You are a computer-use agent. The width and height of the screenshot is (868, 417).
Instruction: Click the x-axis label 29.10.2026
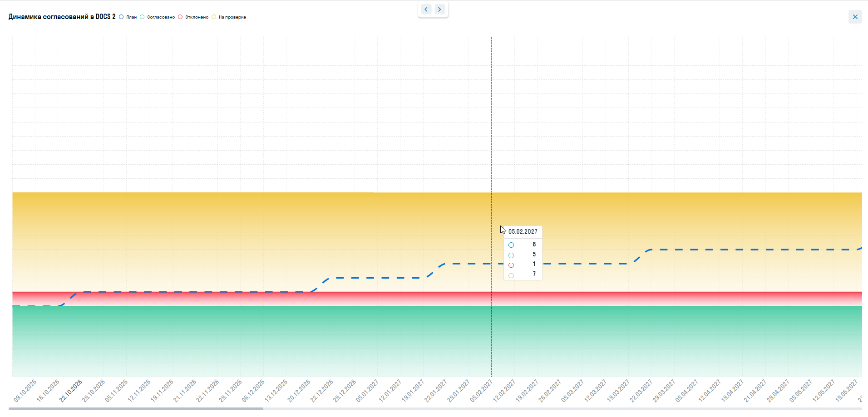pyautogui.click(x=93, y=391)
